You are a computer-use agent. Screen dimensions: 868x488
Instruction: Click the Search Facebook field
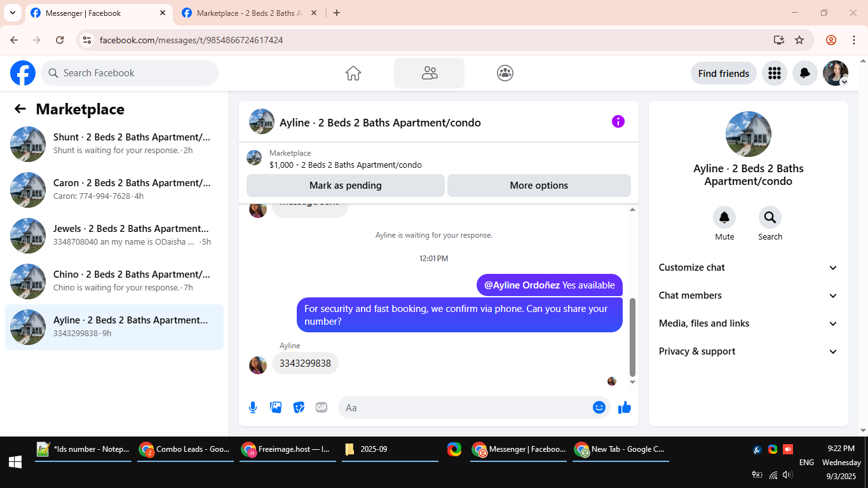click(130, 73)
